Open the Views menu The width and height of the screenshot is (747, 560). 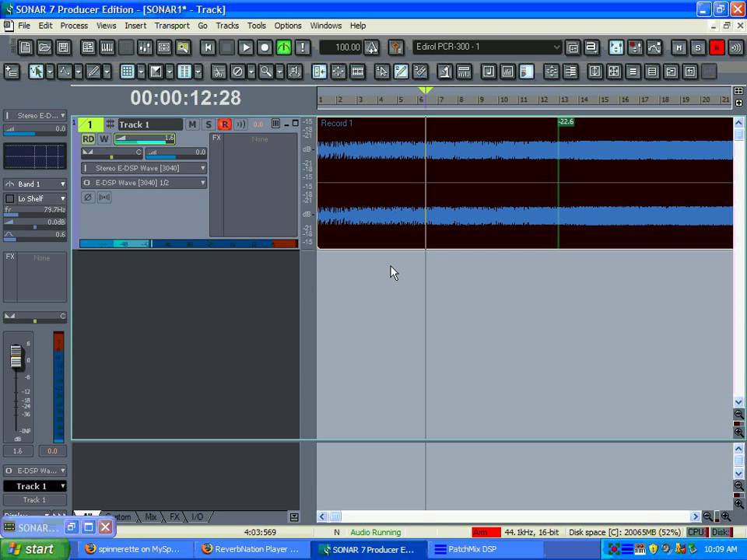pos(107,26)
